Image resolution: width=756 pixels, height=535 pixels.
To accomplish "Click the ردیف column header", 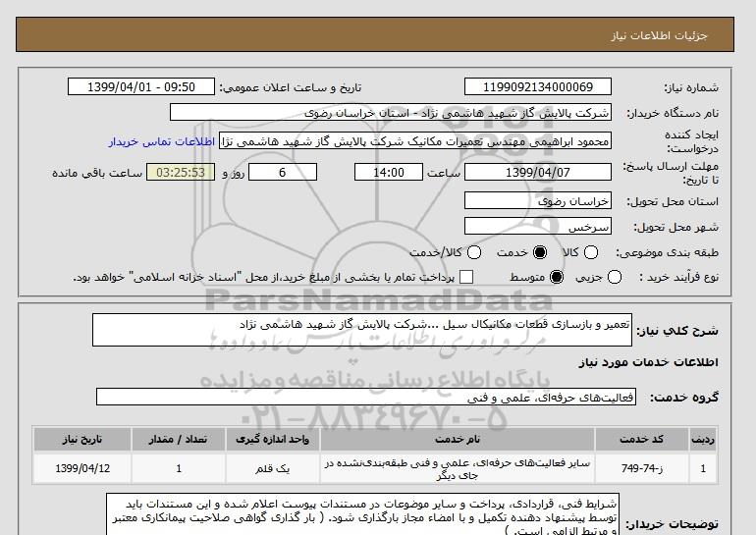I will [x=702, y=439].
